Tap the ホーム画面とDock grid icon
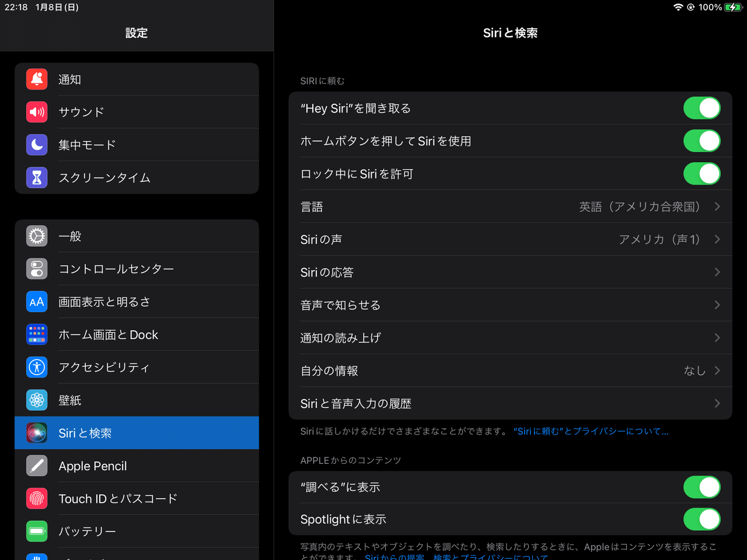 pyautogui.click(x=37, y=335)
